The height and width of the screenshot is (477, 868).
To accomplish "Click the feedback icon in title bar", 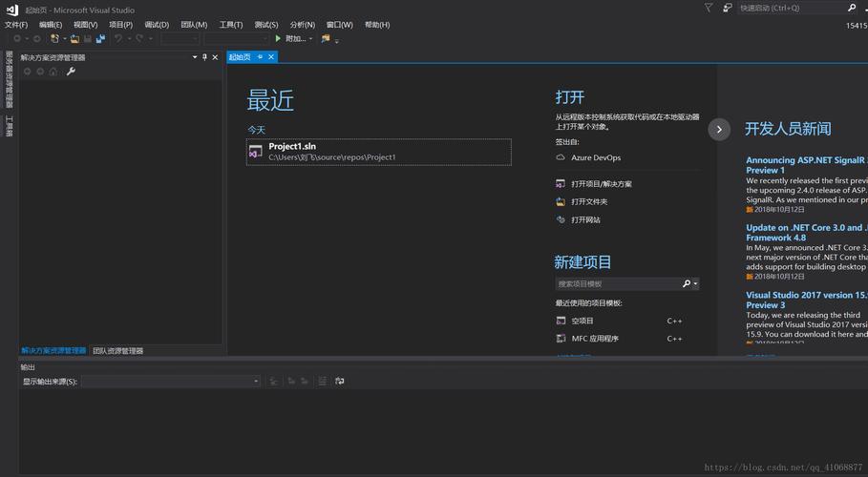I will click(728, 8).
